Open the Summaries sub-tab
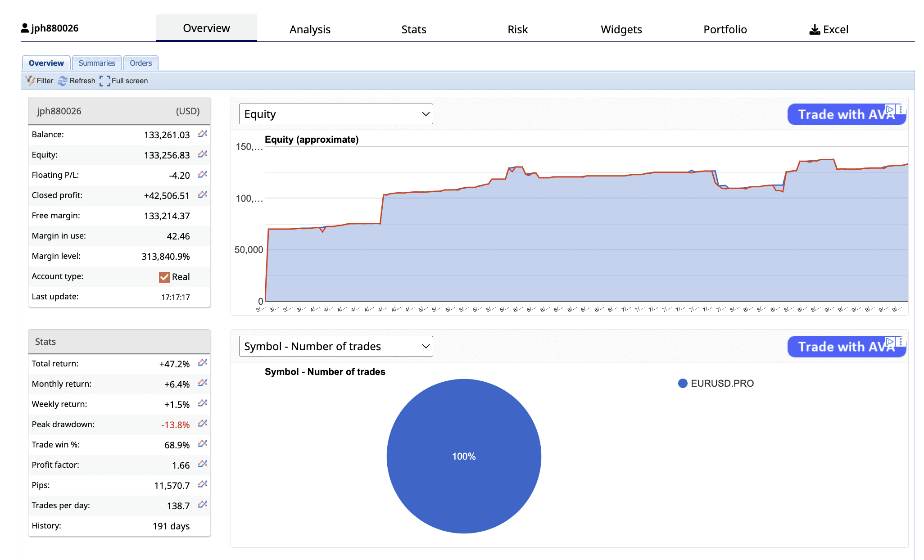The width and height of the screenshot is (924, 560). (x=97, y=63)
